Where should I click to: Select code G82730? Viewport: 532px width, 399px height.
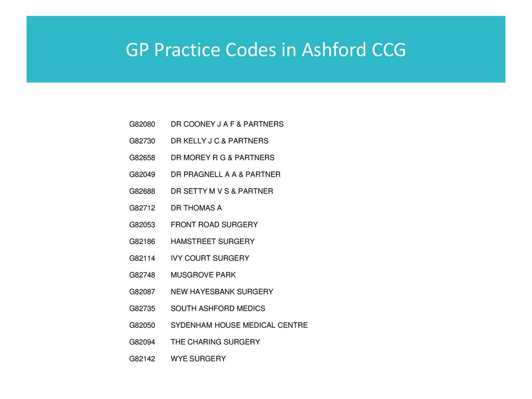click(x=142, y=141)
